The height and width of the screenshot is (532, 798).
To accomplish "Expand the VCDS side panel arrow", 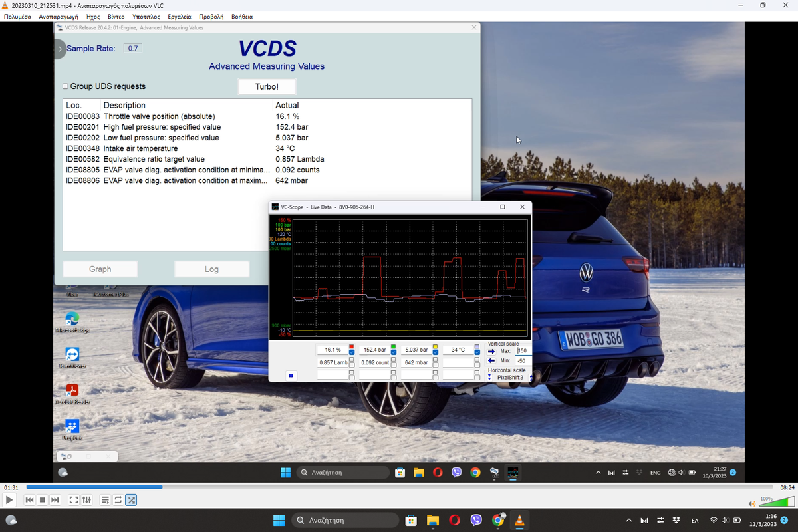I will click(59, 49).
